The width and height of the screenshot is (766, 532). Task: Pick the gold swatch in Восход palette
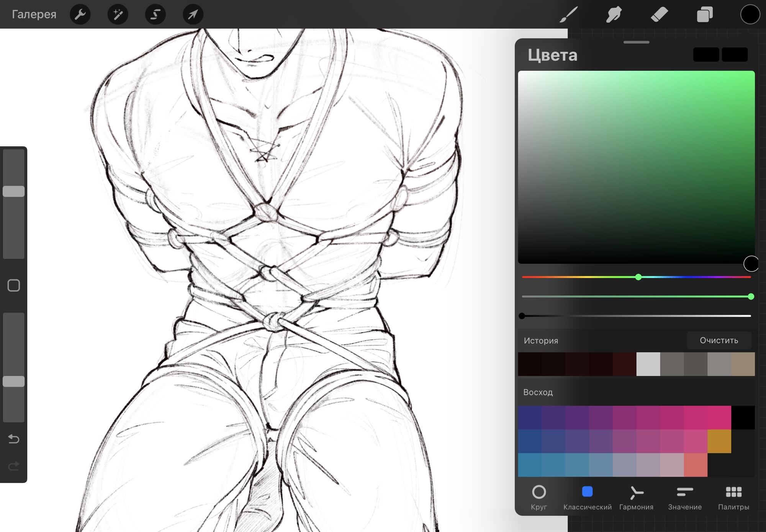719,441
